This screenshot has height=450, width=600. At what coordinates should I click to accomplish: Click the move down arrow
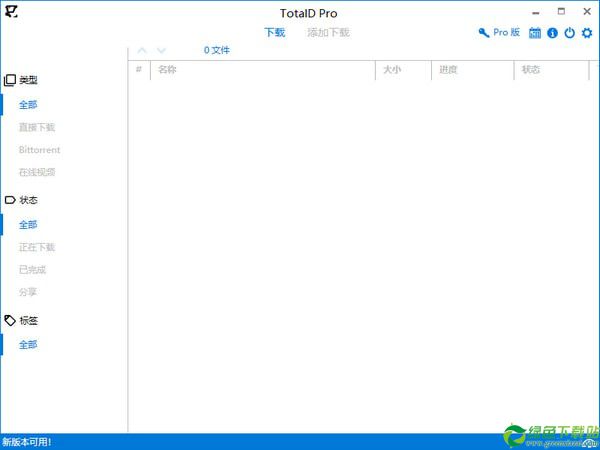(161, 51)
